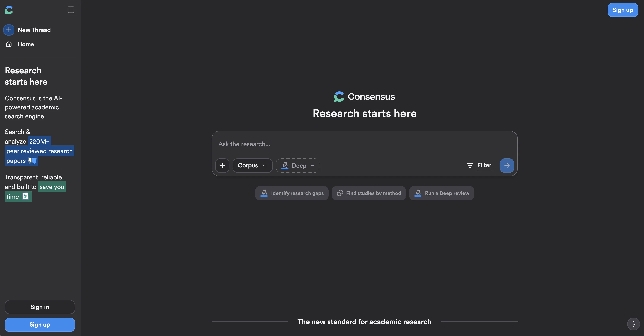Viewport: 644px width, 336px height.
Task: Open the Filter options link
Action: [484, 165]
